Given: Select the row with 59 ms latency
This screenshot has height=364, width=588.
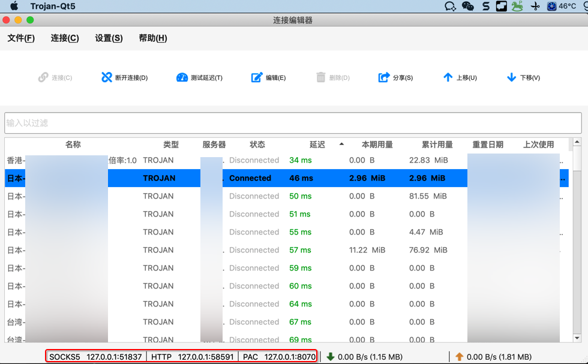Looking at the screenshot, I should coord(287,268).
